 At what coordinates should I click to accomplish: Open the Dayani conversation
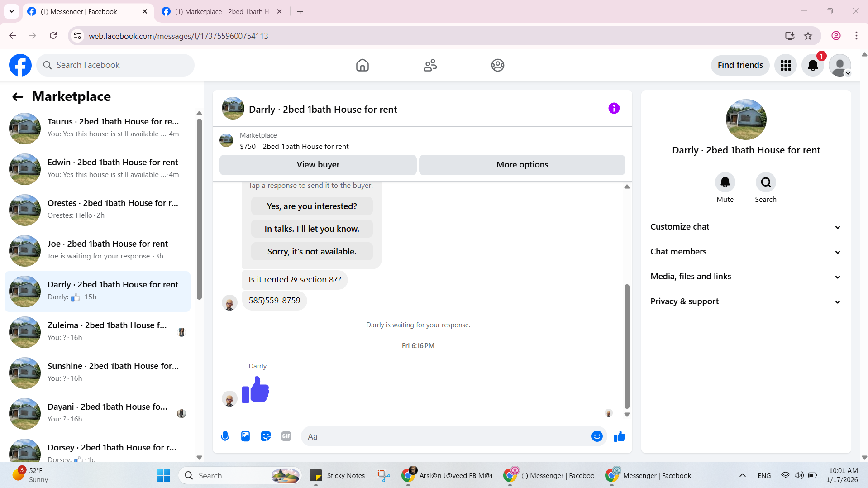97,413
